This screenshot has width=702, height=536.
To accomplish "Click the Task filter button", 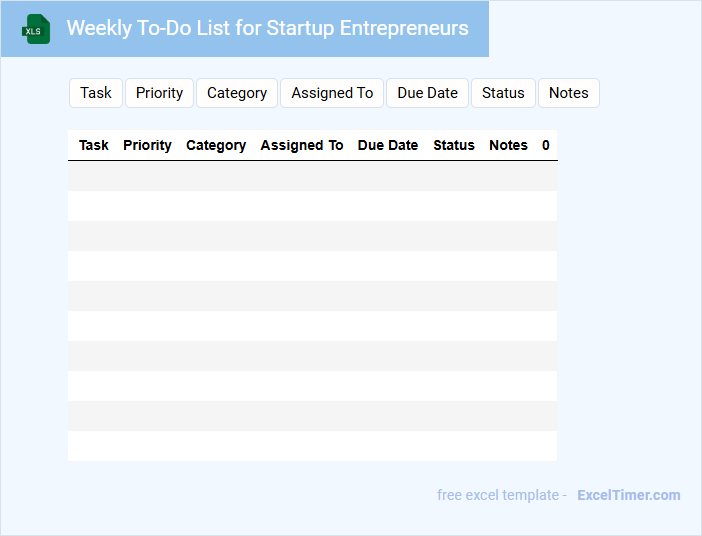I will 96,93.
